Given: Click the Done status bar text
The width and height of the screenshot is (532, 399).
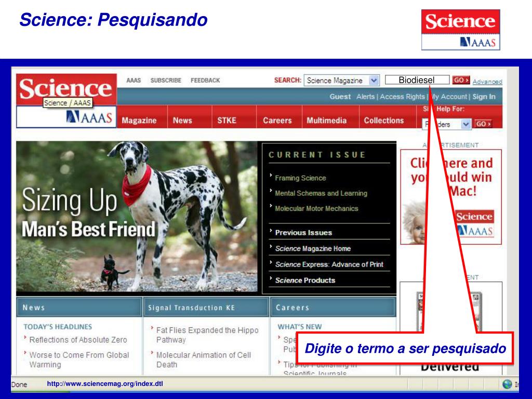Looking at the screenshot, I should pyautogui.click(x=19, y=384).
